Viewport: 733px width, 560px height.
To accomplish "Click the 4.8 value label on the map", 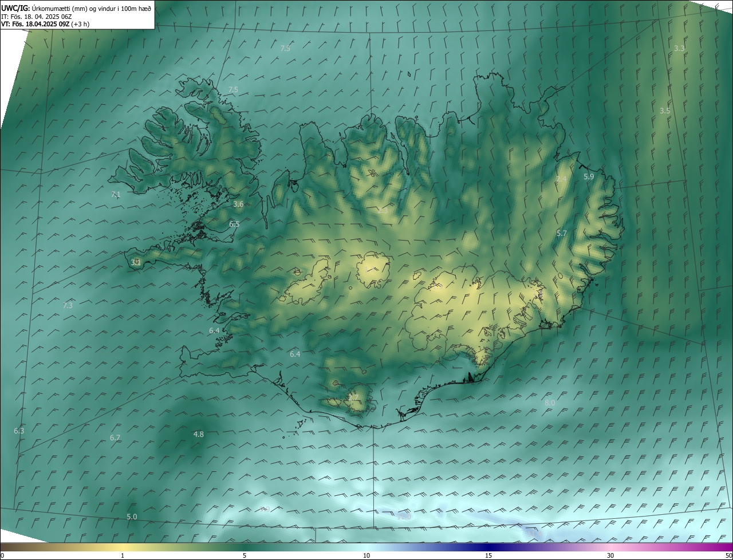I will (199, 435).
